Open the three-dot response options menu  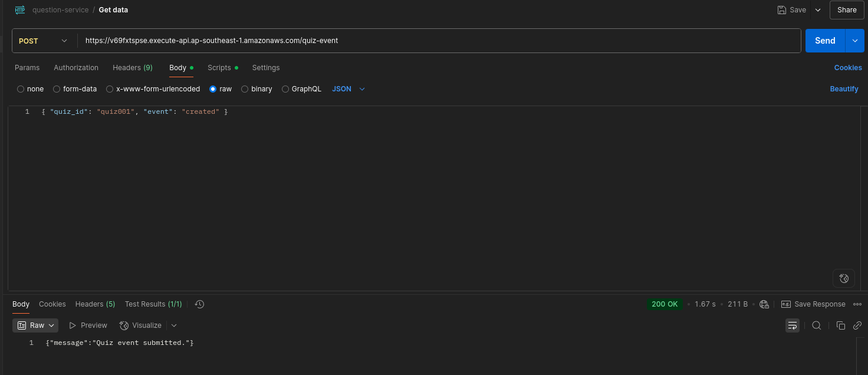tap(857, 304)
